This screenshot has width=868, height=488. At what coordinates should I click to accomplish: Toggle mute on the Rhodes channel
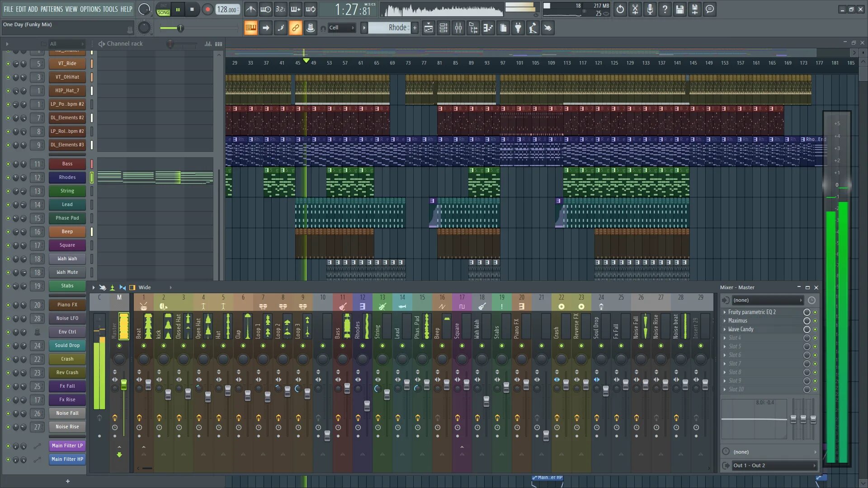[7, 177]
